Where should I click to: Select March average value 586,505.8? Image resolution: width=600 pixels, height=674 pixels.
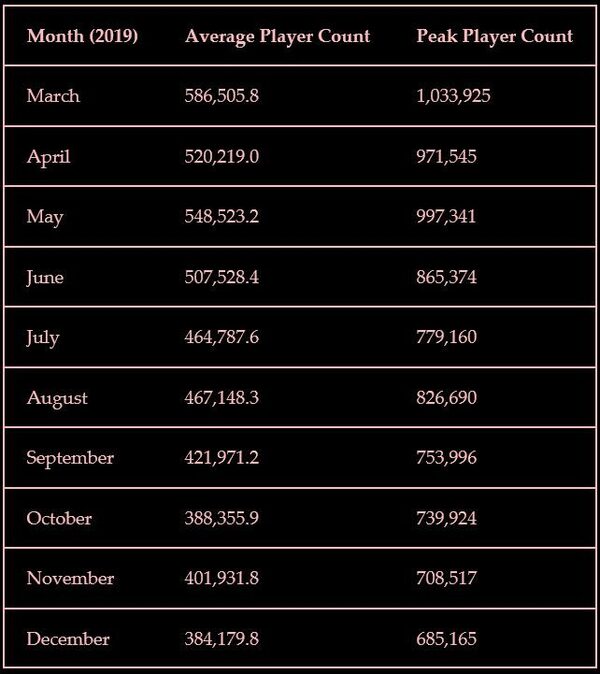pyautogui.click(x=222, y=96)
